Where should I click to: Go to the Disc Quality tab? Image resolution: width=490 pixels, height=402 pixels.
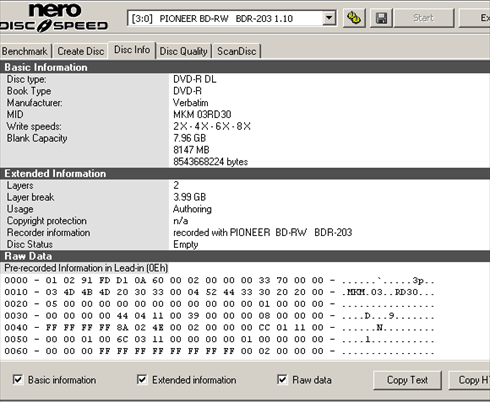[183, 51]
